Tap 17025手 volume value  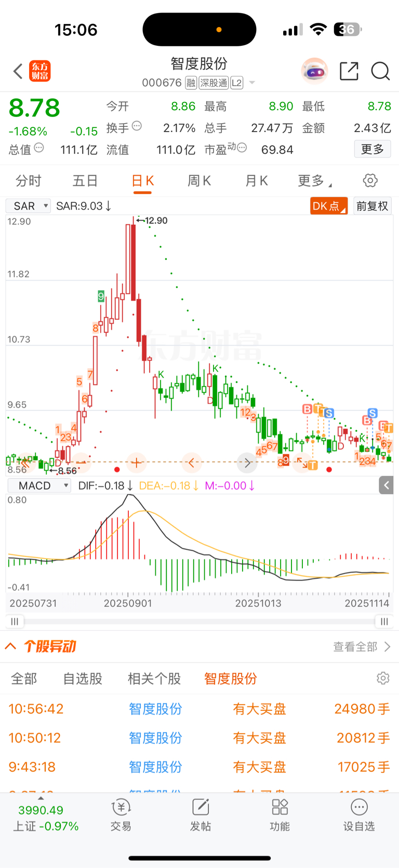(364, 767)
